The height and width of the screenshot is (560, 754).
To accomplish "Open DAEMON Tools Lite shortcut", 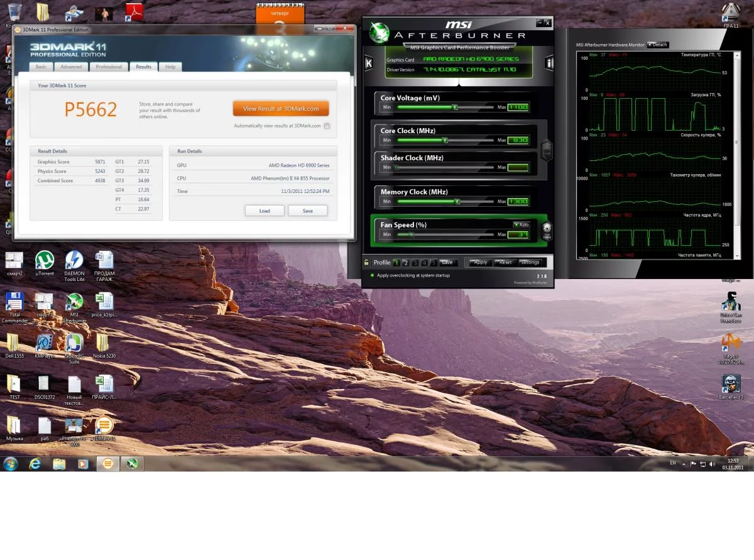I will [x=74, y=266].
